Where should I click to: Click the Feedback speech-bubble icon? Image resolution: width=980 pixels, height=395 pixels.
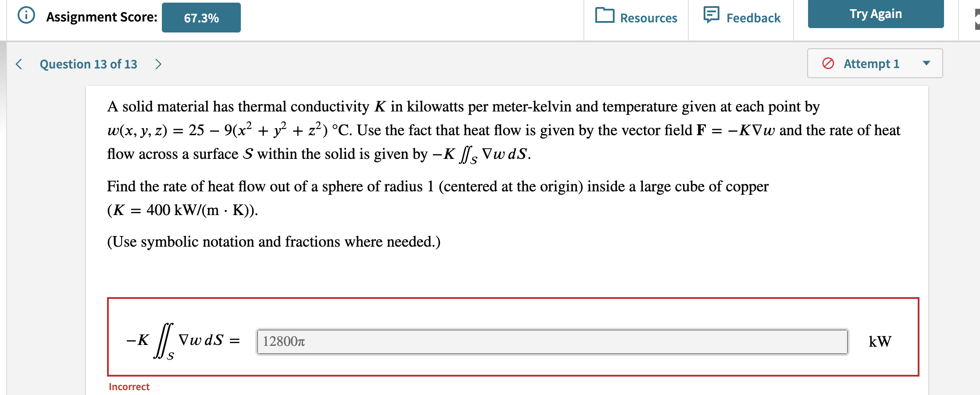712,15
